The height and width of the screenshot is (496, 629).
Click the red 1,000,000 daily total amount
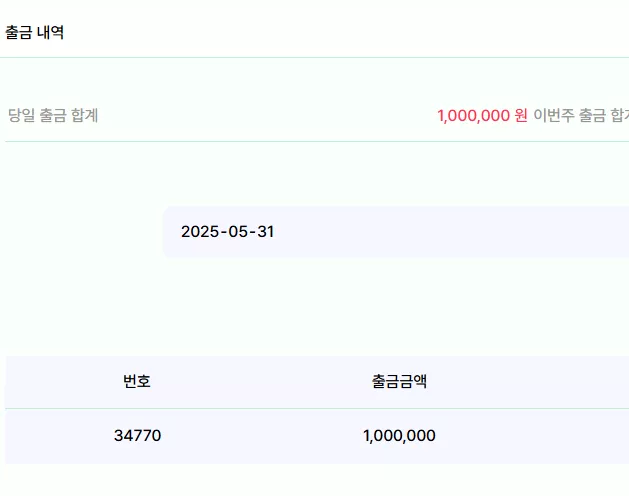473,116
